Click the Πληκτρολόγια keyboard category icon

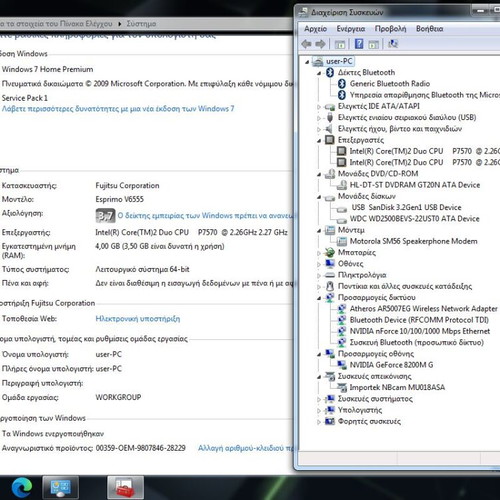330,275
